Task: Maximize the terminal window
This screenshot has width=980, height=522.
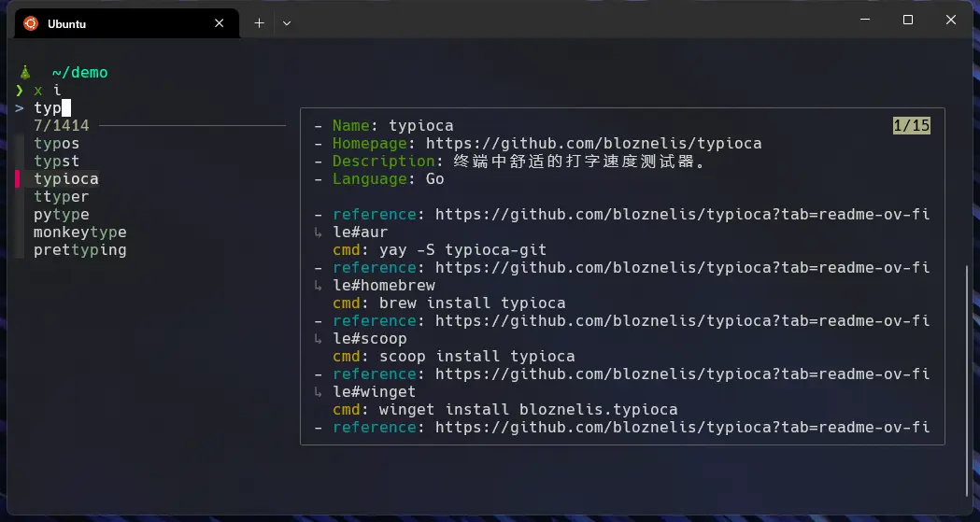Action: tap(908, 20)
